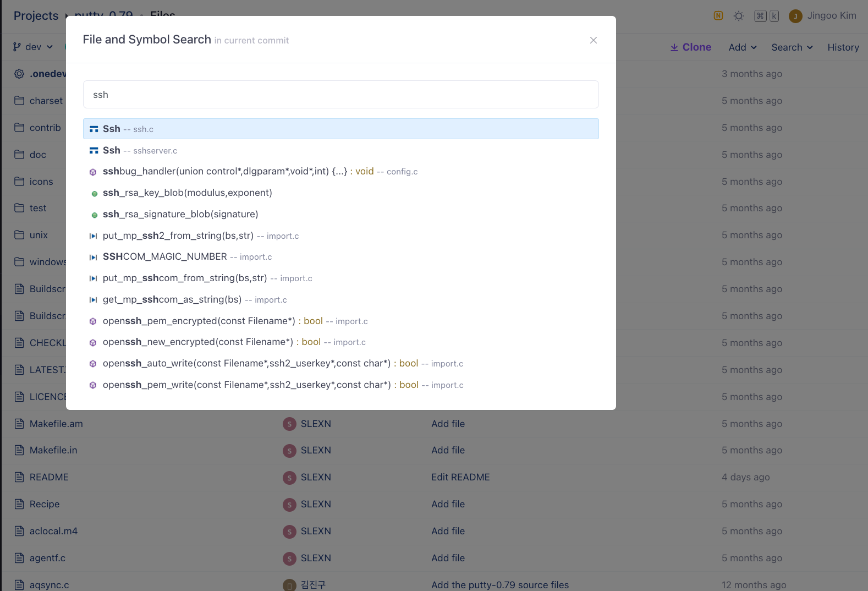
Task: Click the macro icon beside put_mp_ssh2_from_string
Action: click(x=93, y=236)
